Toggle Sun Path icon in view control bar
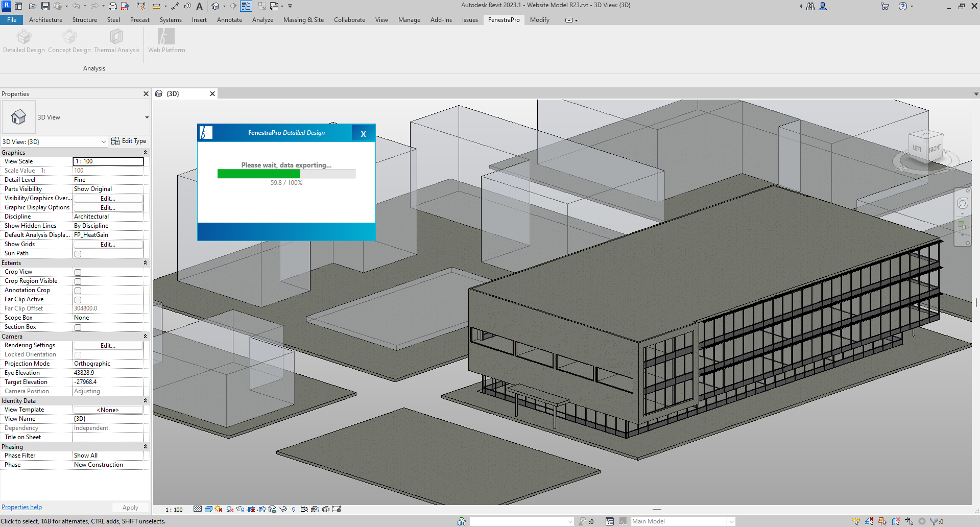Screen dimensions: 980x527 [219, 509]
